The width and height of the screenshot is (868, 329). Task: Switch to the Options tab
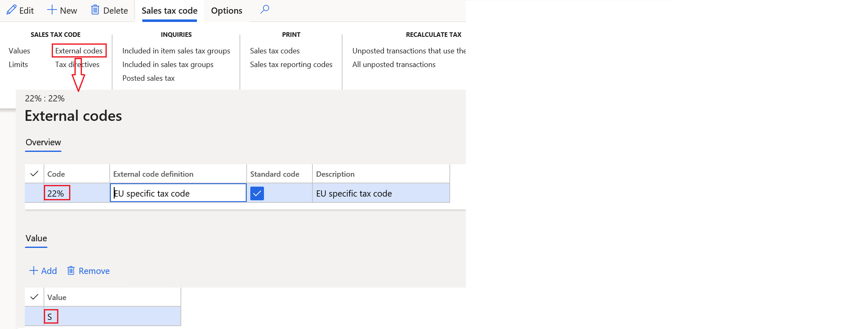(x=227, y=11)
